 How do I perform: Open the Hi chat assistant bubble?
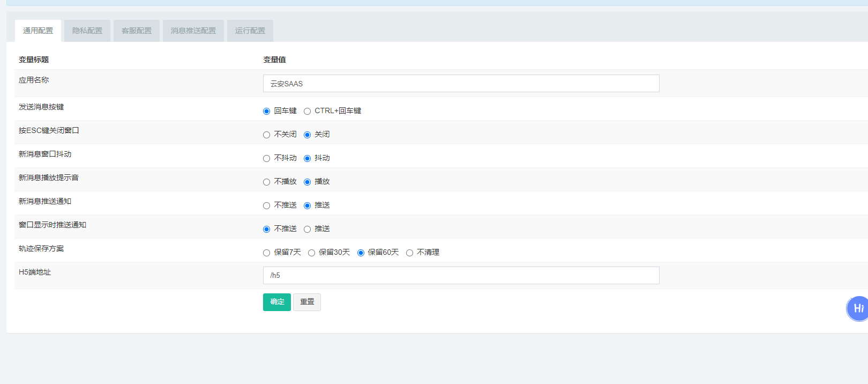(x=857, y=308)
